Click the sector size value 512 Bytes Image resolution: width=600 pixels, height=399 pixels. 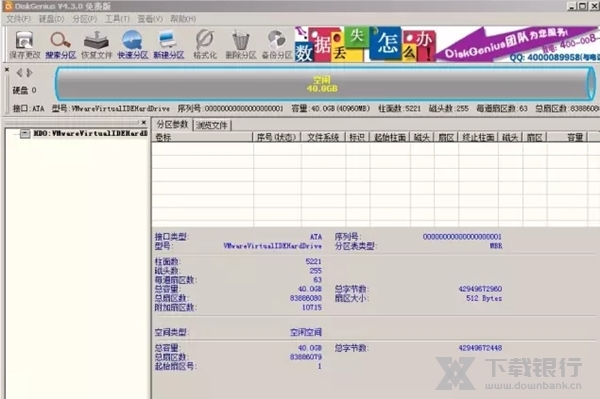click(x=484, y=298)
